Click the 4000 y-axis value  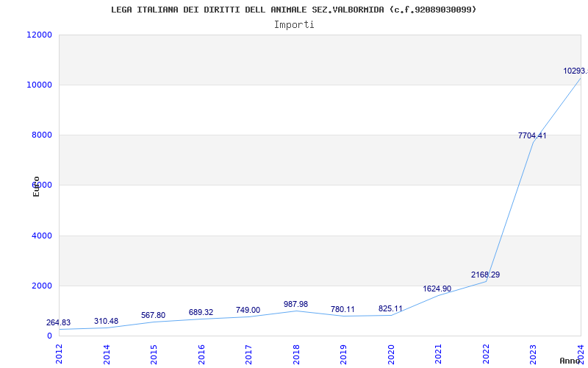[x=41, y=236]
